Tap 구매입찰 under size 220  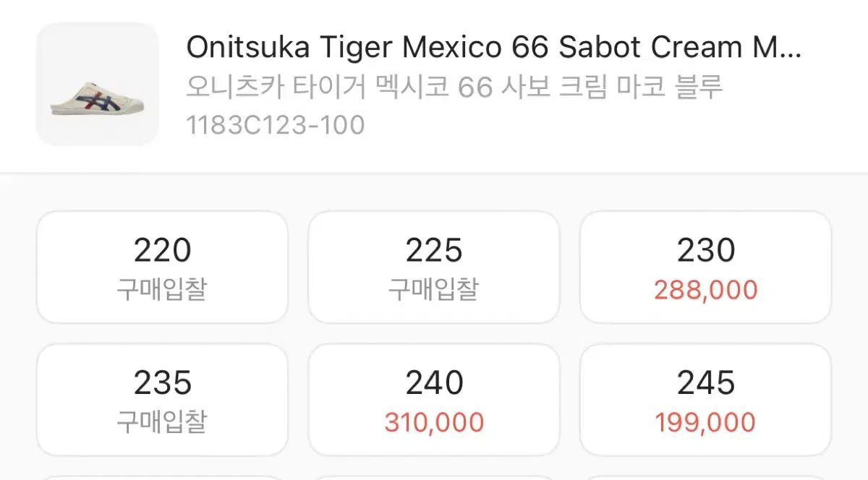pos(162,290)
